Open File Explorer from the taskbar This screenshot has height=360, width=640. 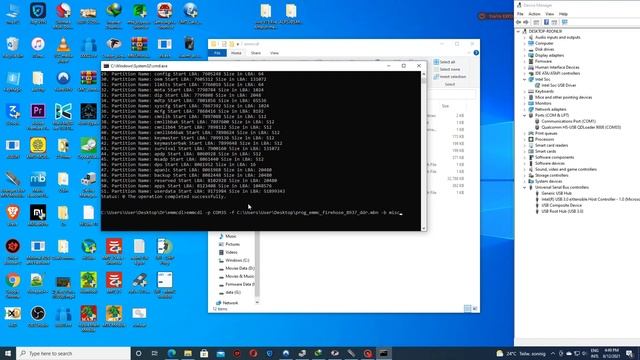[188, 353]
